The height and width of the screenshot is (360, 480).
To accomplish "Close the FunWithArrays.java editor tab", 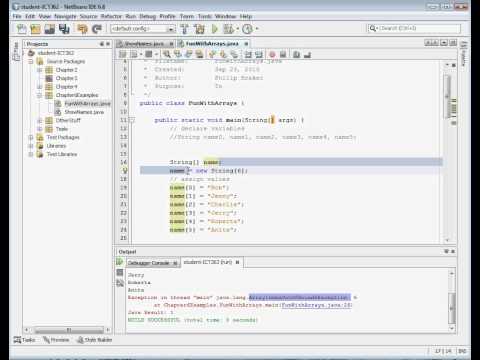I will [246, 44].
